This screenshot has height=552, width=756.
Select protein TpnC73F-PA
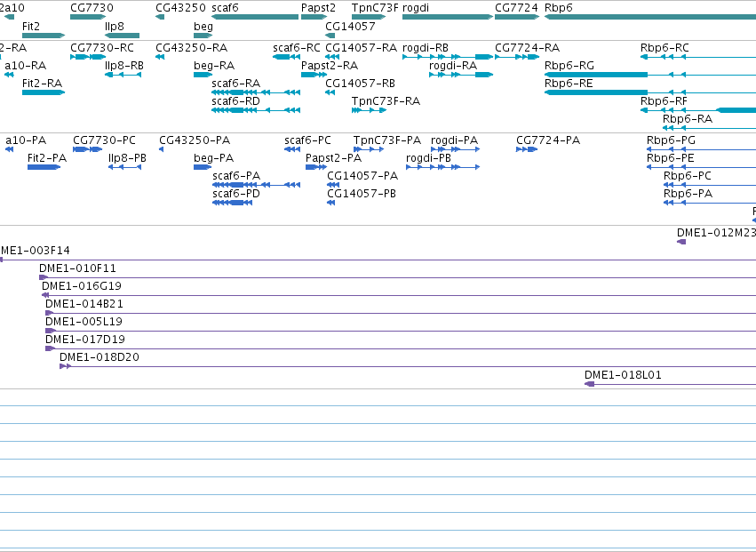click(x=369, y=149)
